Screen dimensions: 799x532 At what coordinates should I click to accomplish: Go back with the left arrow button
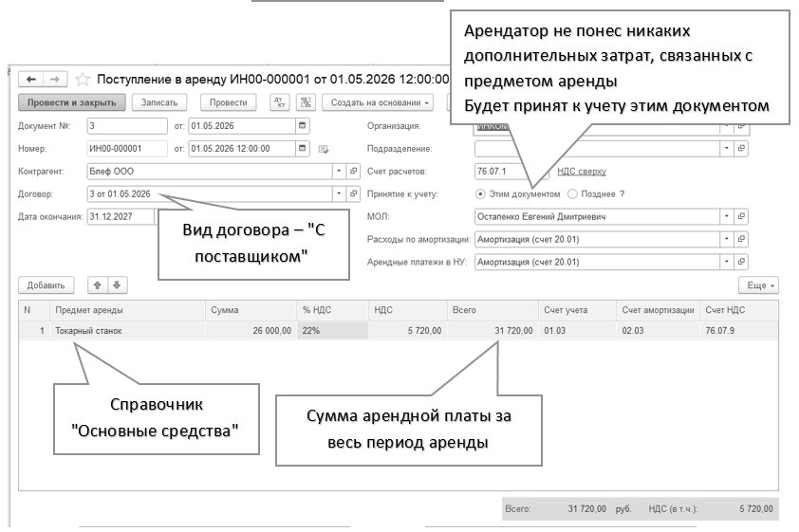(31, 80)
